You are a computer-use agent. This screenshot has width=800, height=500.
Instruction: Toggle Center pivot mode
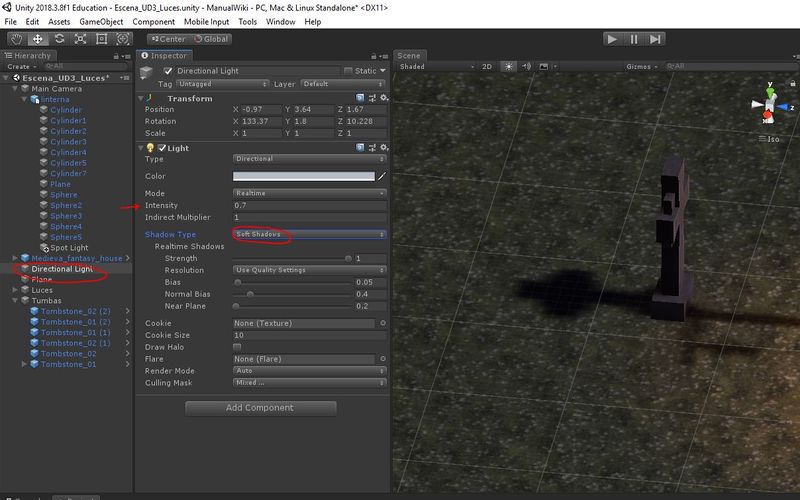click(168, 39)
